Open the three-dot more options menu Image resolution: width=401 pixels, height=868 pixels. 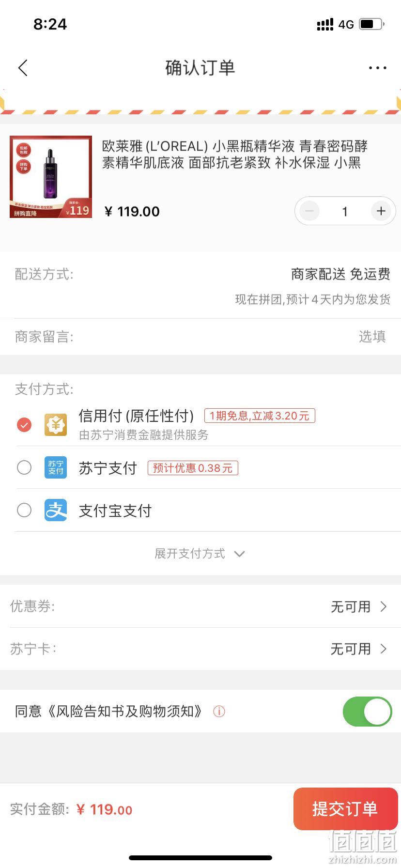[377, 68]
